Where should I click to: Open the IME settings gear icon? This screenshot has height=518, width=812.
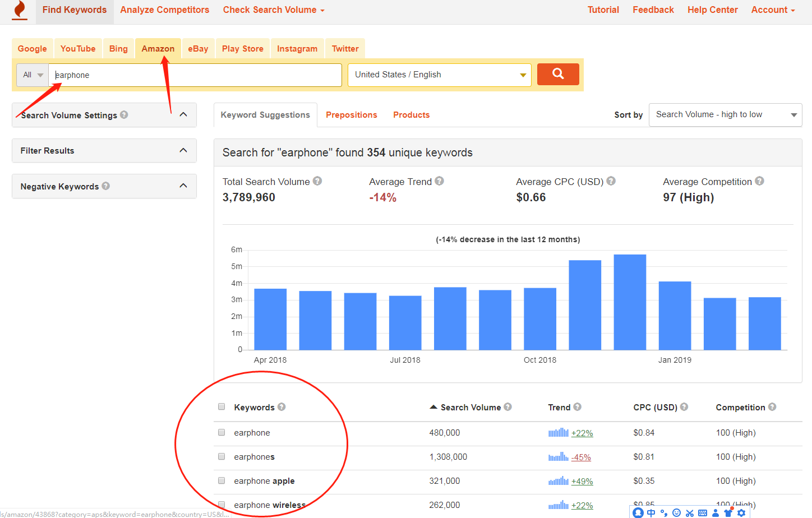(x=741, y=512)
